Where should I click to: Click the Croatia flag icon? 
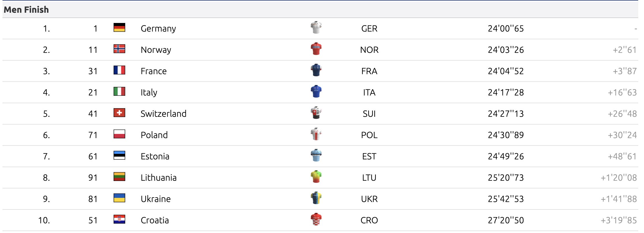pos(119,219)
